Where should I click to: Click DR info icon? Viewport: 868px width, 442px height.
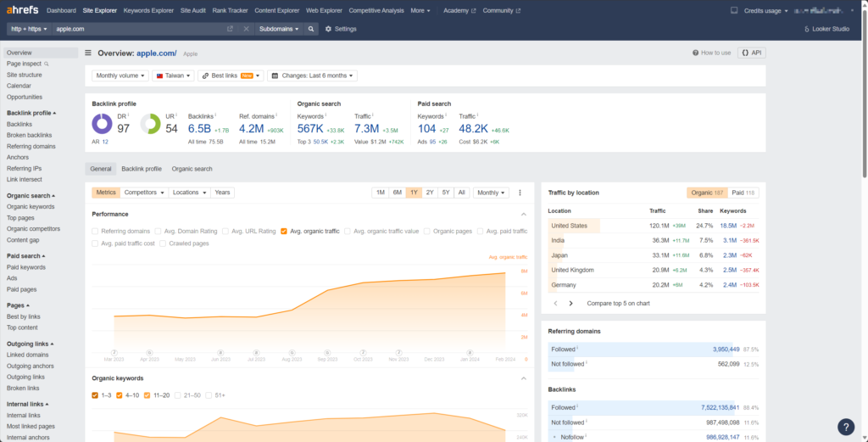click(x=129, y=115)
